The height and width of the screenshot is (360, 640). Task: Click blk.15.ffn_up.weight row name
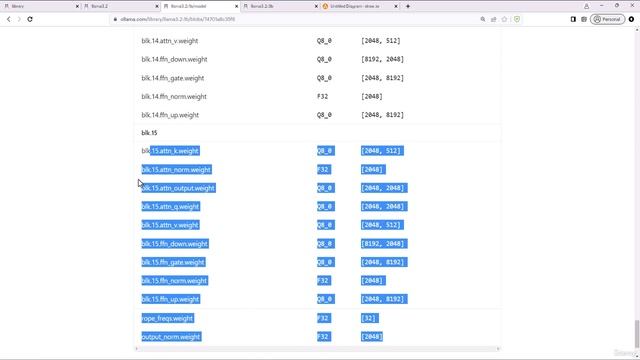pyautogui.click(x=170, y=299)
